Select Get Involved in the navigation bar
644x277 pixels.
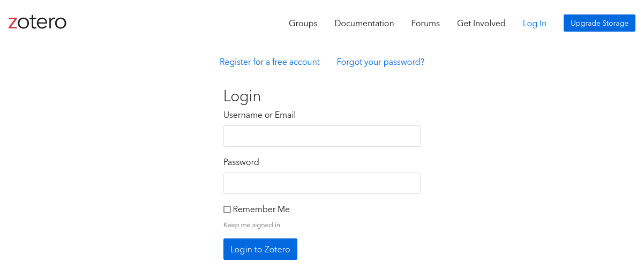(481, 24)
